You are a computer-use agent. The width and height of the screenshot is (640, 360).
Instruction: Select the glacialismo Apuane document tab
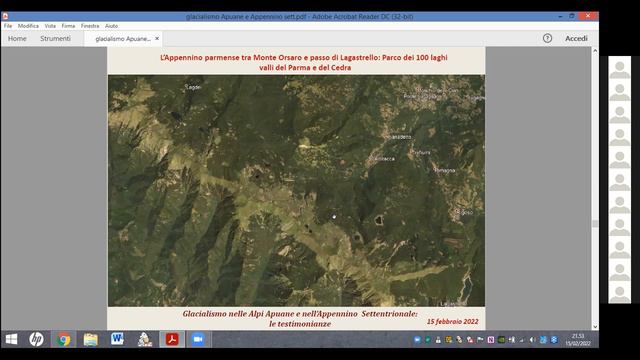click(122, 39)
